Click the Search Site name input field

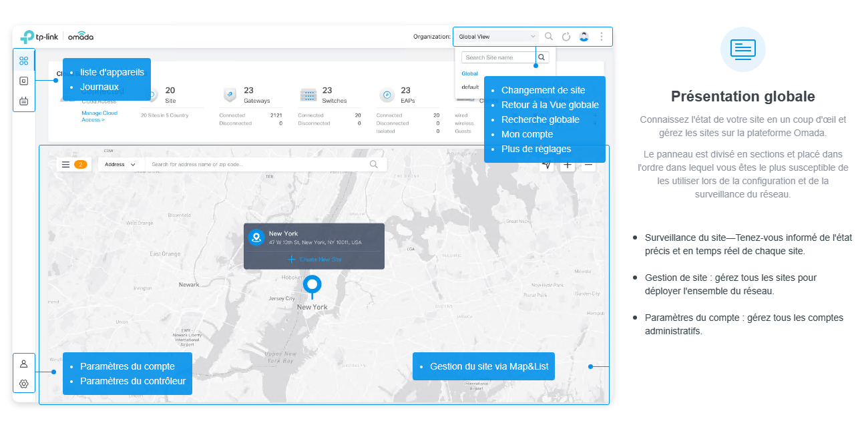[497, 57]
